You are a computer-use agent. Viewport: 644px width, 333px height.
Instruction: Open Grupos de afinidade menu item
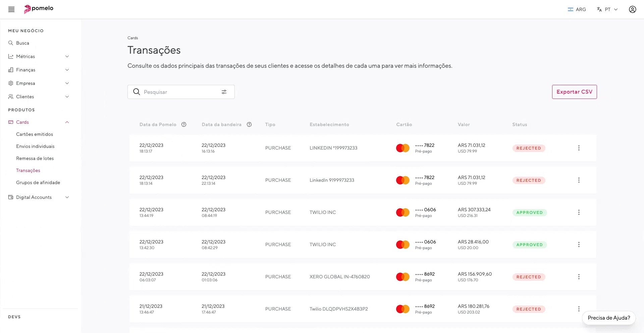[38, 182]
